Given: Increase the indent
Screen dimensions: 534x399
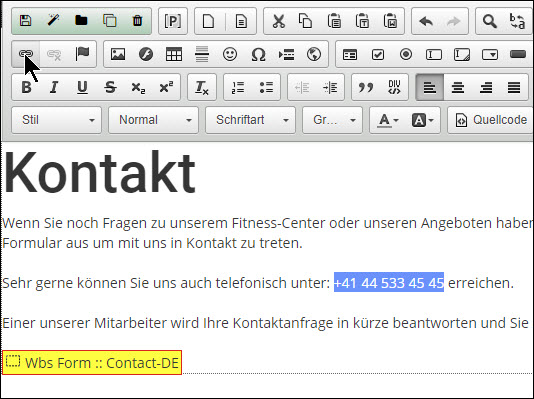Looking at the screenshot, I should click(330, 87).
